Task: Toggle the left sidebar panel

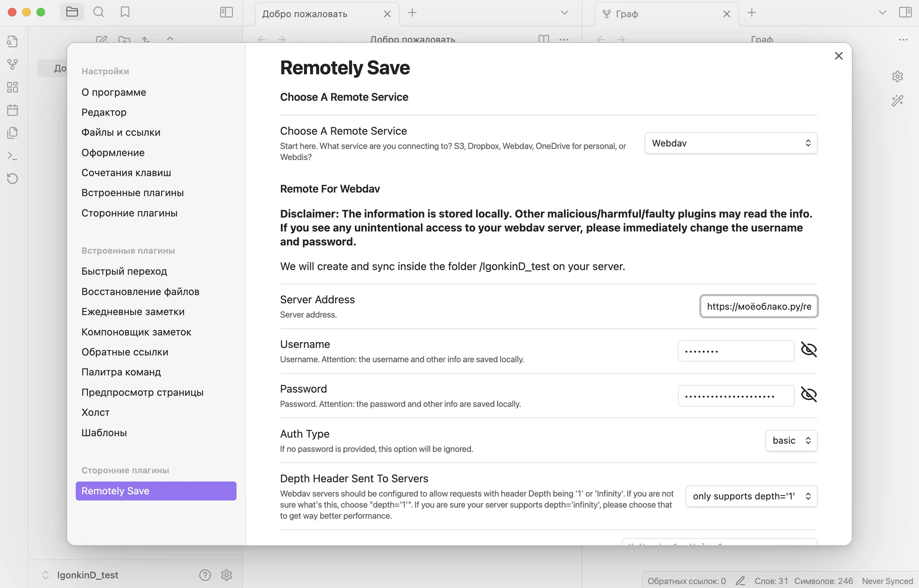Action: point(226,12)
